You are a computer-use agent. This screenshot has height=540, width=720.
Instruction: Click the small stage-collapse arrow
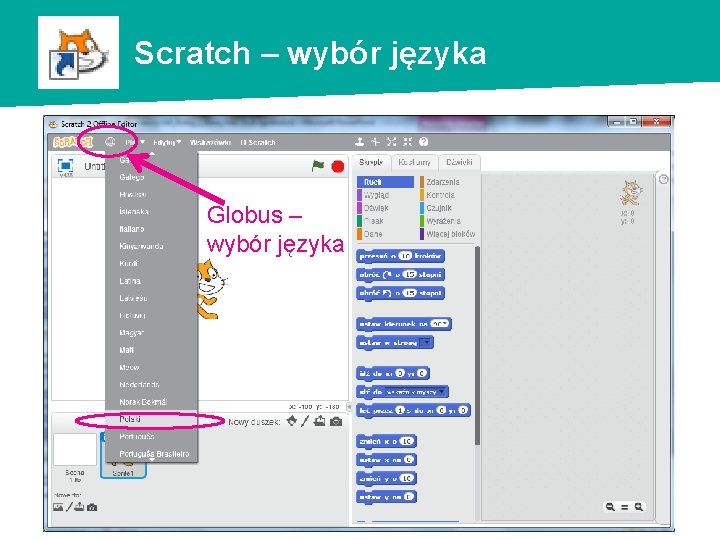(349, 407)
